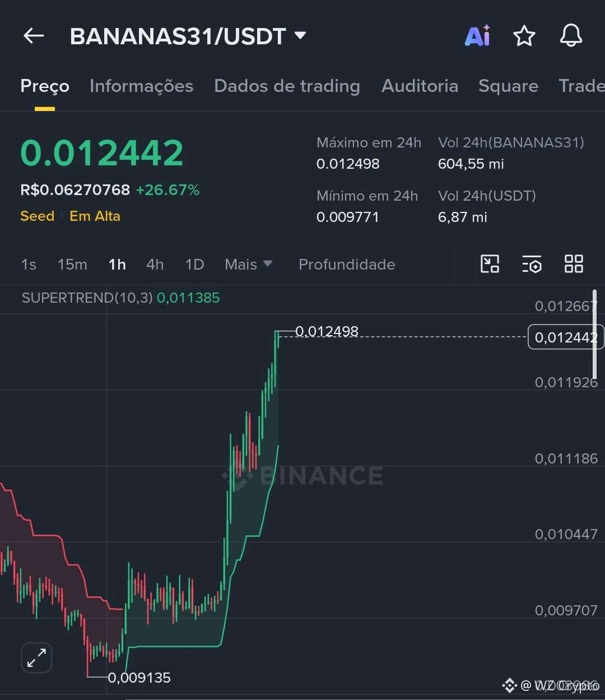Click the 0,010447 price axis label
605x700 pixels.
(x=566, y=534)
